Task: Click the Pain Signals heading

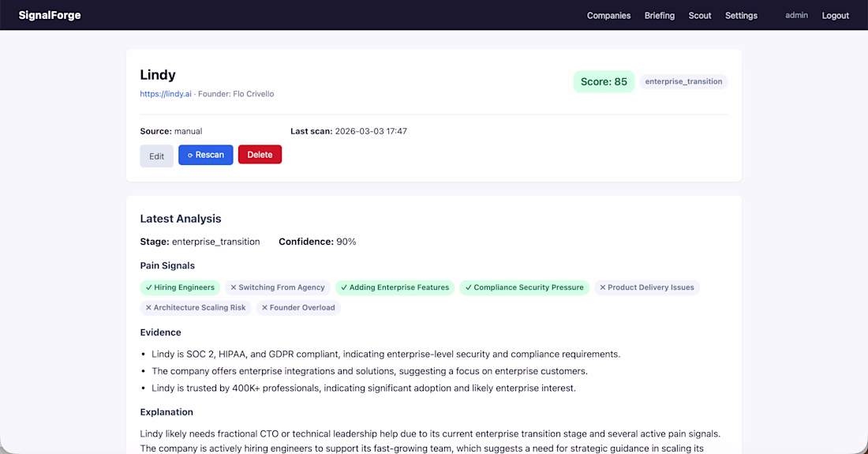Action: pyautogui.click(x=167, y=266)
